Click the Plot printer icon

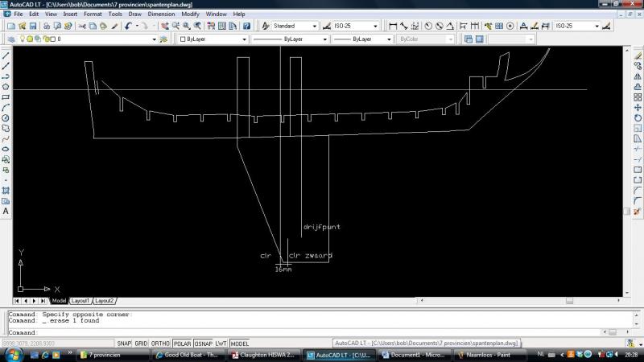point(47,26)
